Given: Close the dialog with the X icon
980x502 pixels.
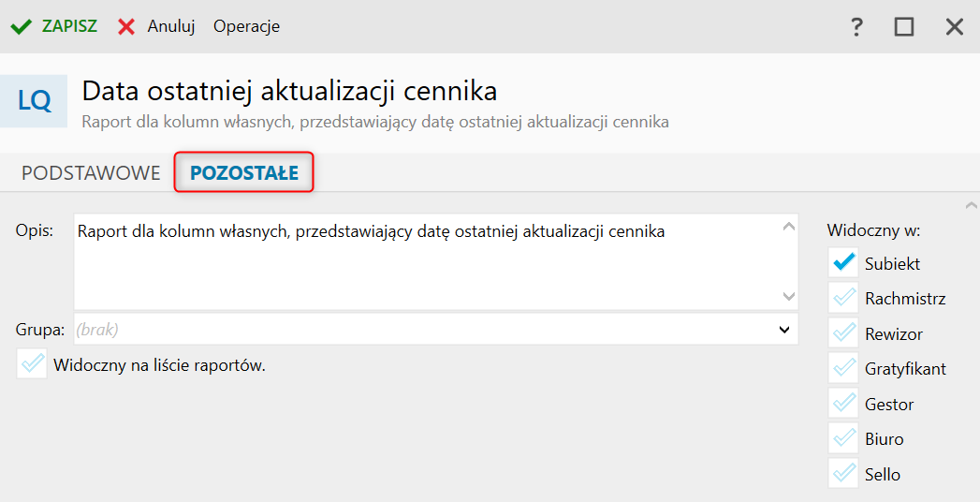Looking at the screenshot, I should [954, 27].
